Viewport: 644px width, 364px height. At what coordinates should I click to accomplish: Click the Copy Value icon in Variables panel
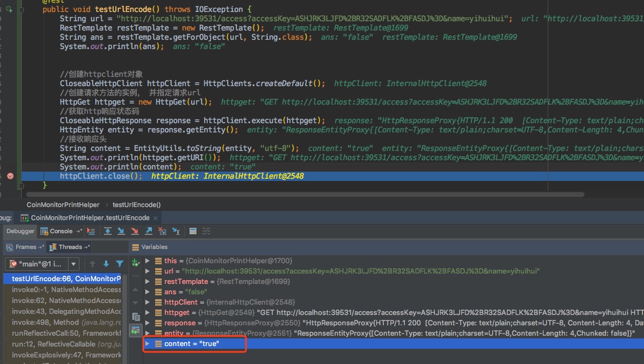click(136, 317)
